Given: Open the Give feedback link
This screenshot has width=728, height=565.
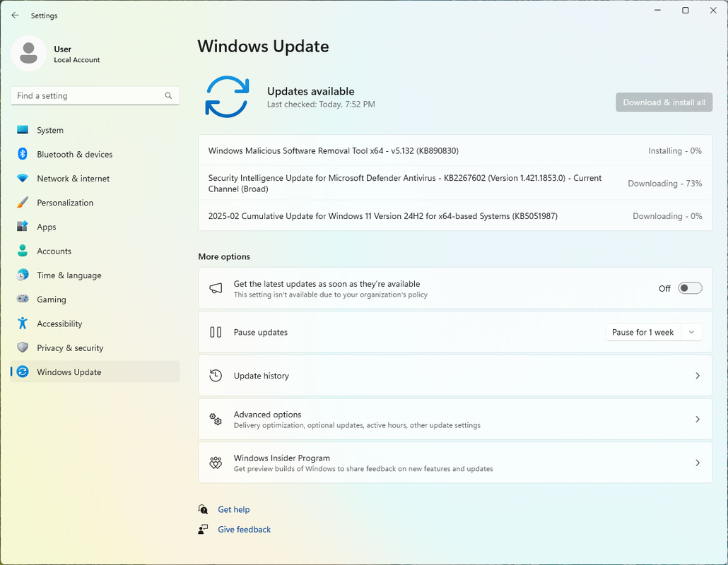Looking at the screenshot, I should pos(244,529).
